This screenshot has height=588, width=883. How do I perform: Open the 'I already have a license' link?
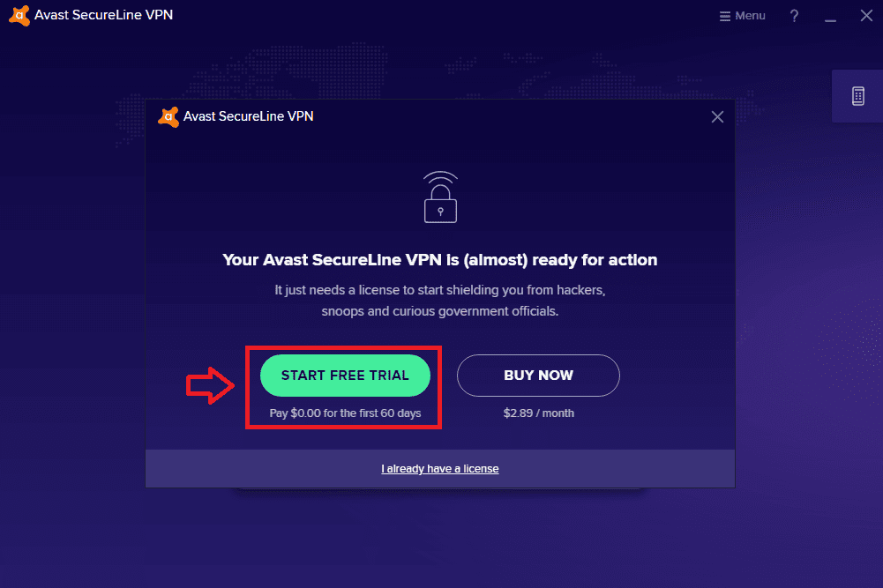pyautogui.click(x=440, y=469)
